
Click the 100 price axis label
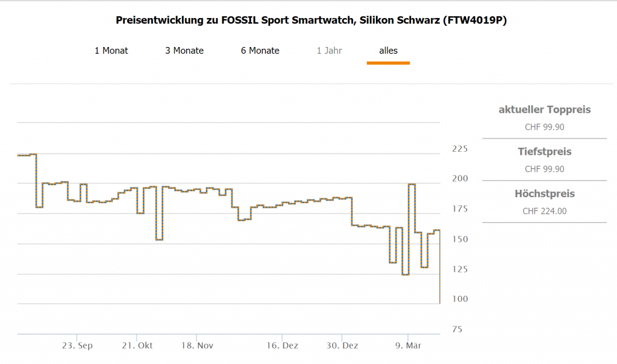[x=460, y=300]
